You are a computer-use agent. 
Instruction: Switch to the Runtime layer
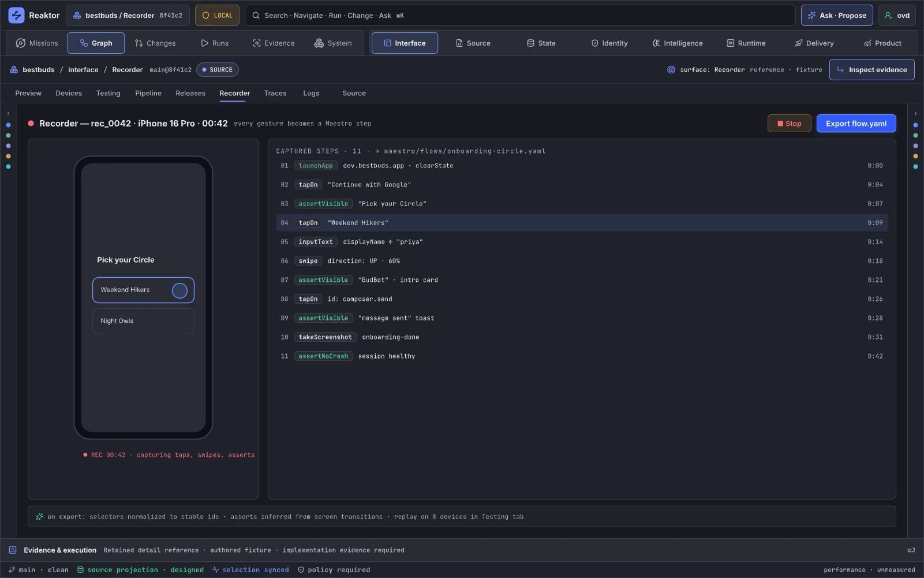(746, 43)
